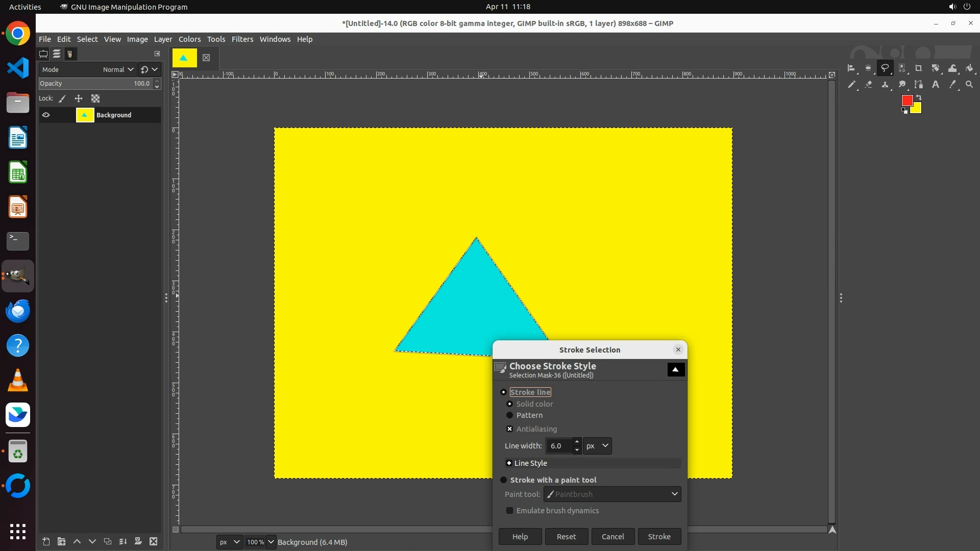Select the Bucket Fill tool
980x551 pixels.
969,68
